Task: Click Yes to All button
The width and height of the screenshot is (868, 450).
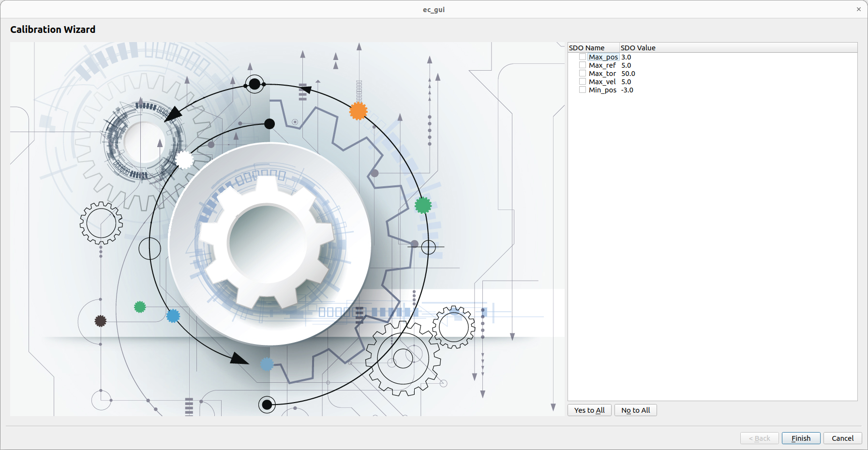Action: click(x=589, y=410)
